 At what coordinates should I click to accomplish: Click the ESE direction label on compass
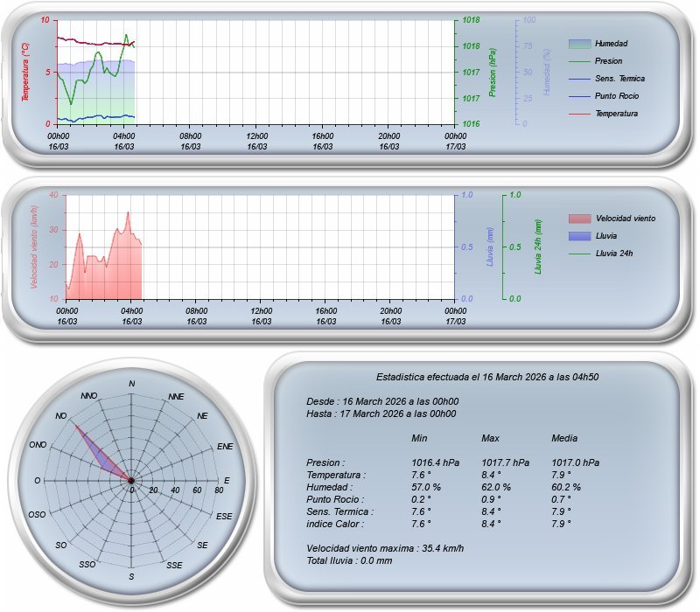point(224,517)
